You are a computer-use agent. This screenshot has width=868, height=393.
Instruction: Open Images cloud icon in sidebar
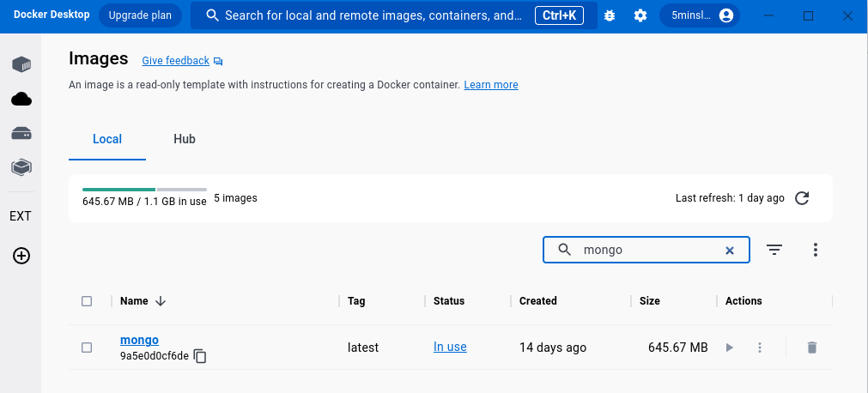coord(21,100)
